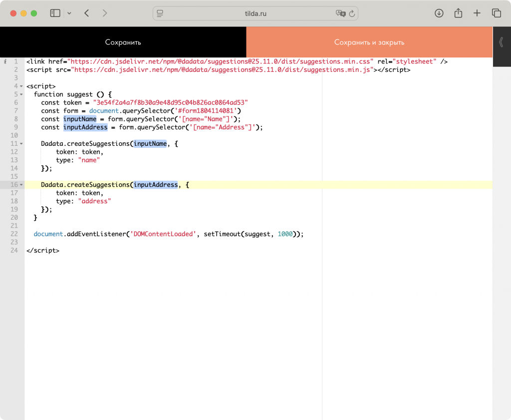Open the Share menu

tap(458, 13)
